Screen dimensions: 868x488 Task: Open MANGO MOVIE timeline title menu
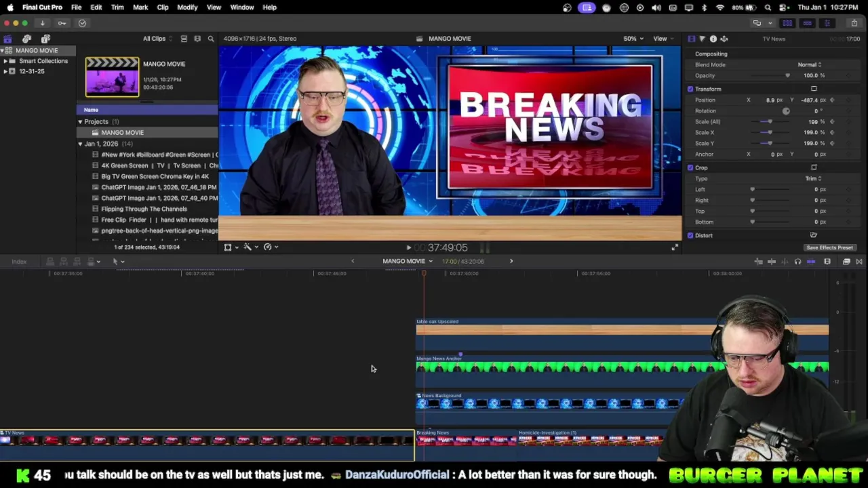coord(407,261)
